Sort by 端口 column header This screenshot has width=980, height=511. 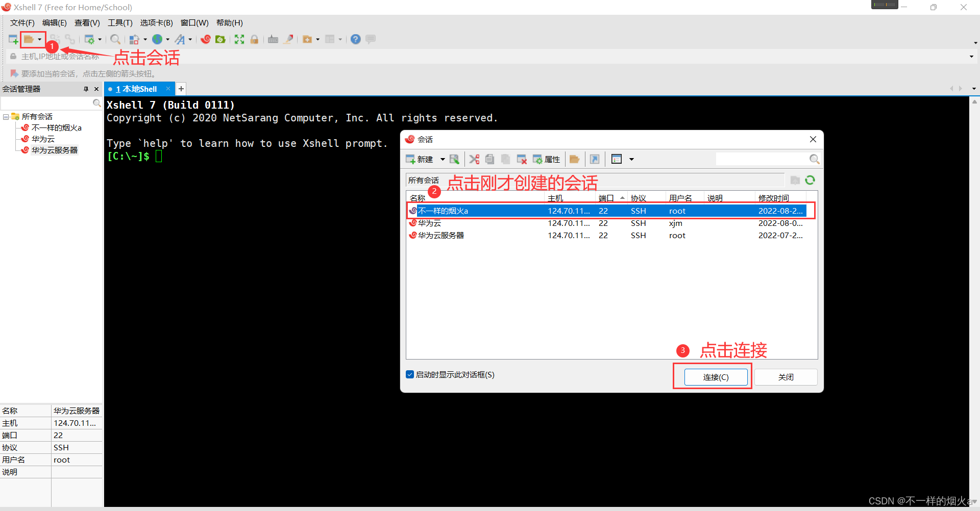(x=611, y=198)
